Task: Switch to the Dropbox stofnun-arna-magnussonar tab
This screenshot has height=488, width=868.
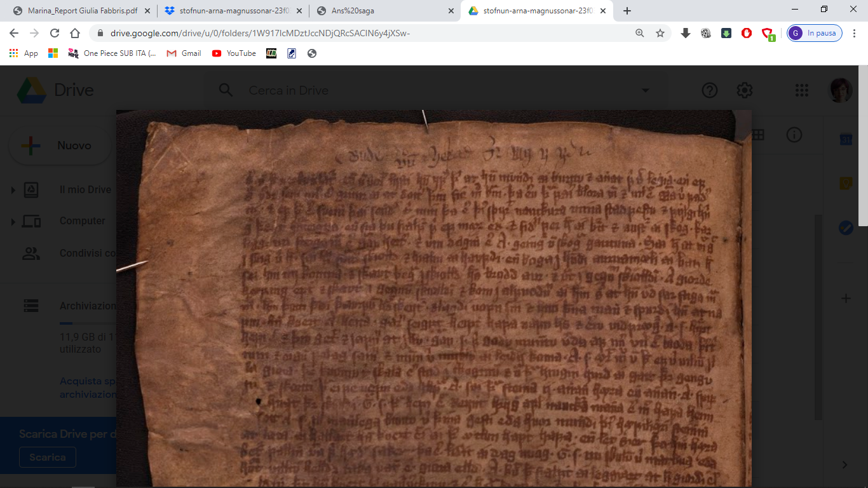Action: tap(233, 11)
